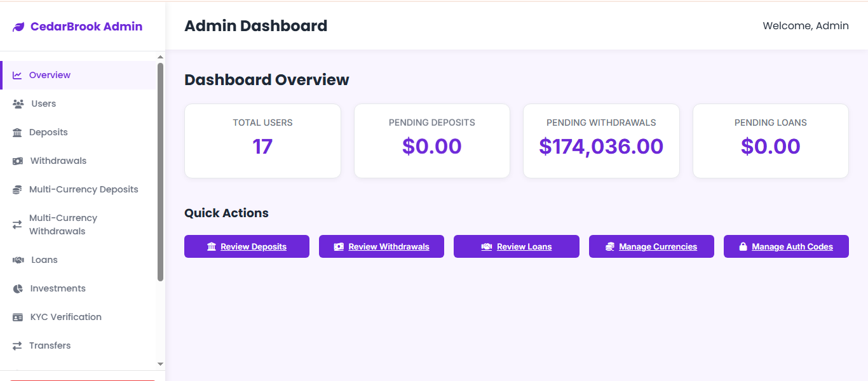Viewport: 868px width, 381px height.
Task: Open the KYC Verification sidebar entry
Action: (65, 316)
